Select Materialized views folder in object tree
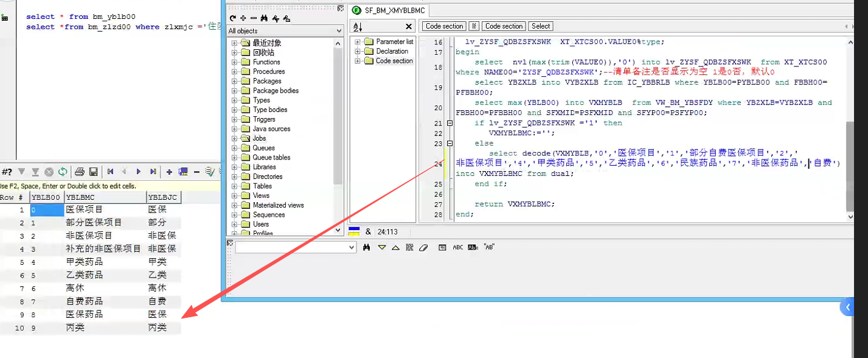The height and width of the screenshot is (358, 868). [x=278, y=205]
